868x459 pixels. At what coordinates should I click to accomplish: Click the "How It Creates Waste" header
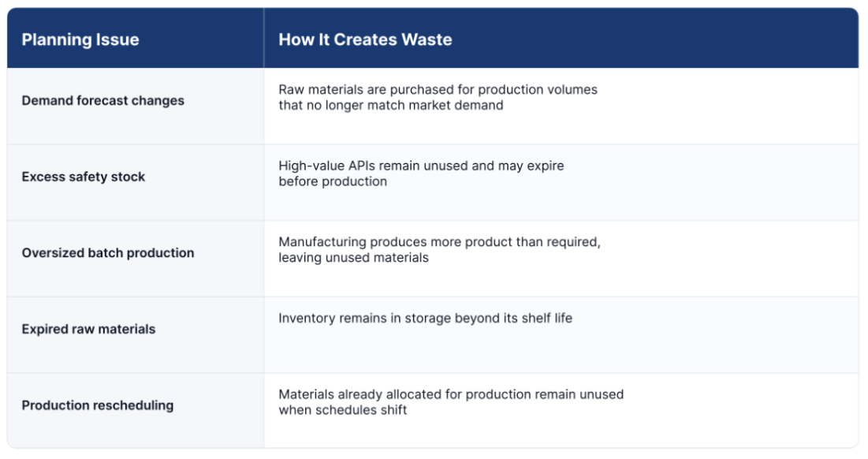tap(365, 39)
